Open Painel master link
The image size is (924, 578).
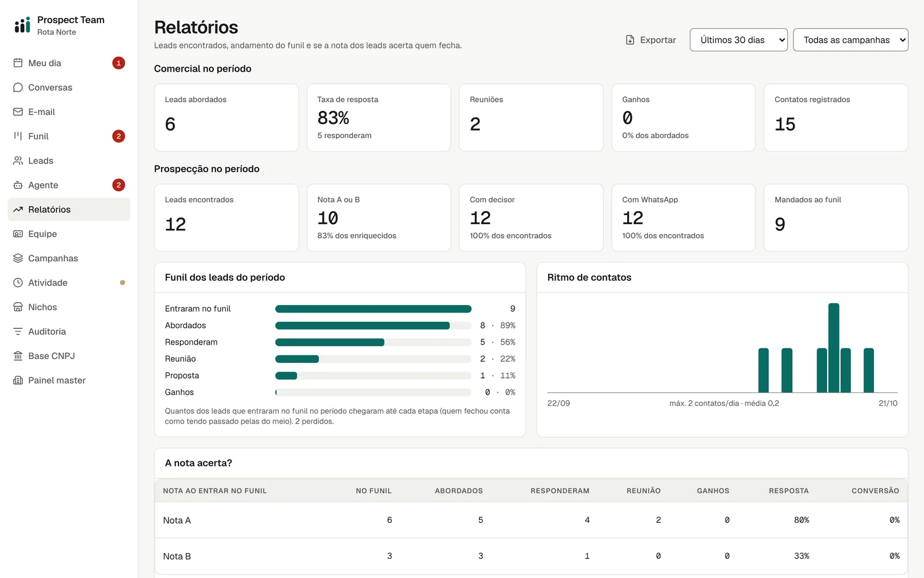[x=69, y=380]
